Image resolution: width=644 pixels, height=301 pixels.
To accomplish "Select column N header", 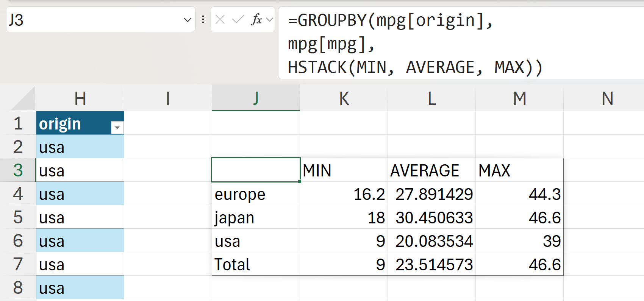I will click(607, 99).
